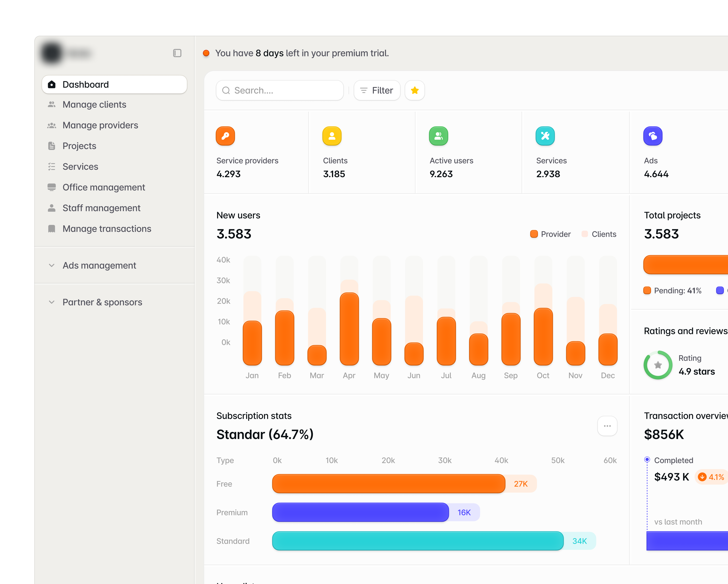The image size is (728, 584).
Task: Click the yellow Clients person icon
Action: (332, 136)
